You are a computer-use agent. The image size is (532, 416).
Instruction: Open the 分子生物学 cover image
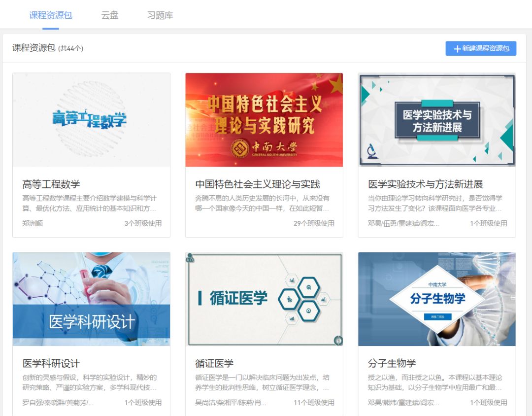437,299
